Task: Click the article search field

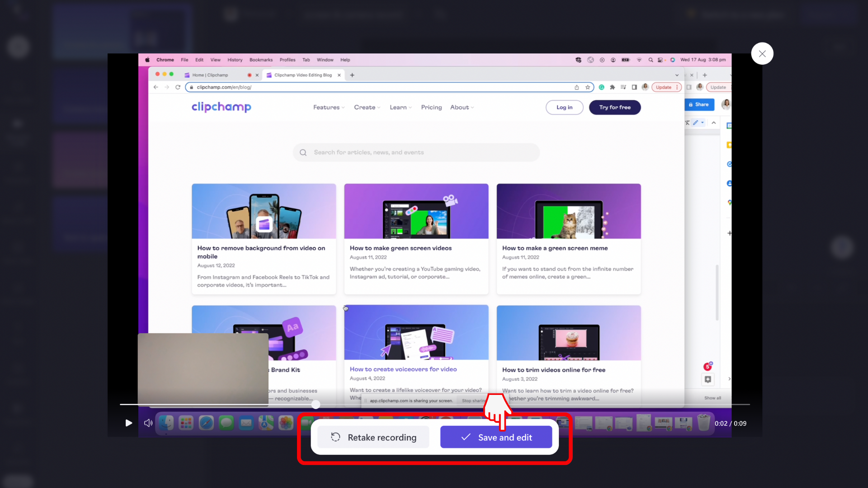Action: [x=416, y=152]
